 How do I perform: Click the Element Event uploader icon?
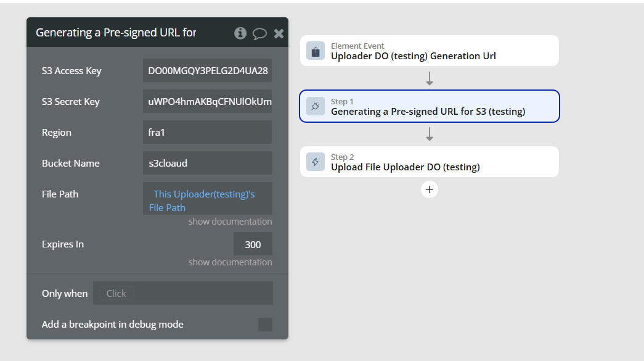point(316,51)
